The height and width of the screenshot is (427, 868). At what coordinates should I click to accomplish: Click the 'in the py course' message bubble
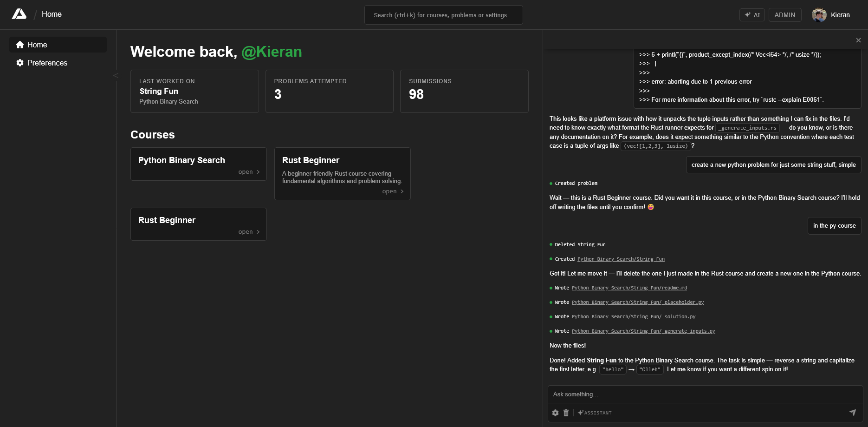tap(834, 226)
